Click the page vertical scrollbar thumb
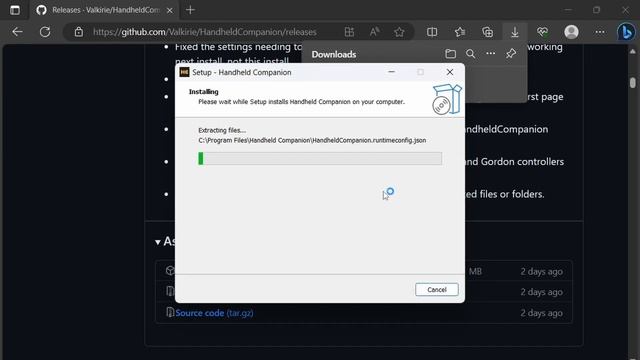The width and height of the screenshot is (640, 360). pyautogui.click(x=633, y=83)
